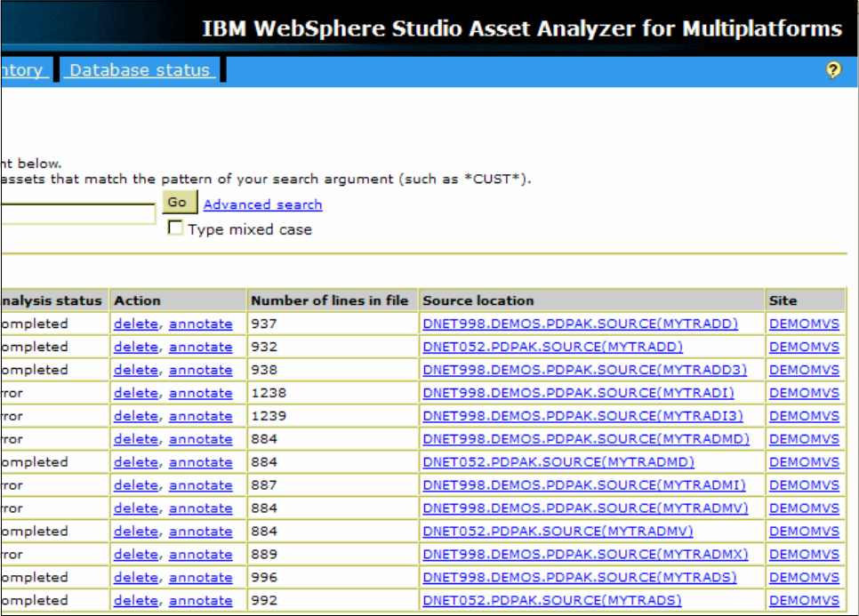Annotate the file with 932 lines
Screen dimensions: 859x616
point(200,348)
